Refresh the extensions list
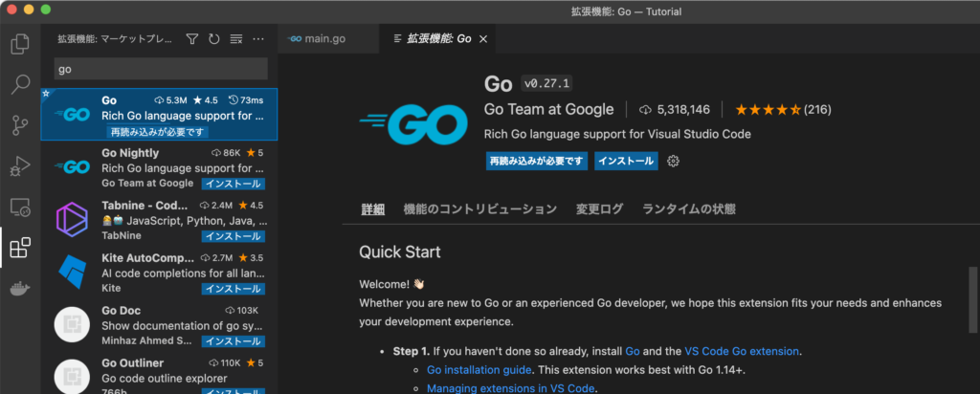 pos(214,39)
